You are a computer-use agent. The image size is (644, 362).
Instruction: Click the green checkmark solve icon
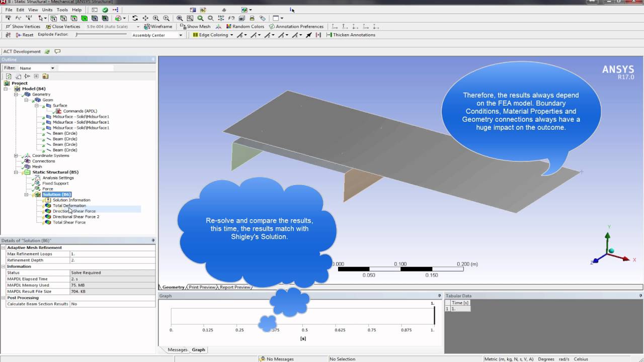point(105,10)
